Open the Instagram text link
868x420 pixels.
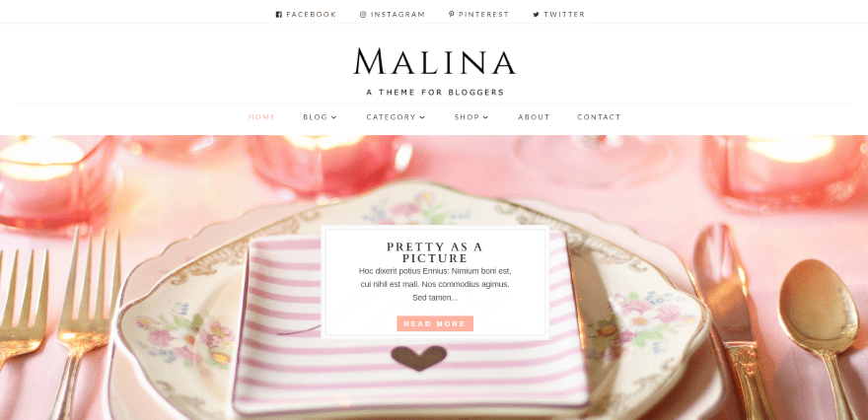coord(398,15)
